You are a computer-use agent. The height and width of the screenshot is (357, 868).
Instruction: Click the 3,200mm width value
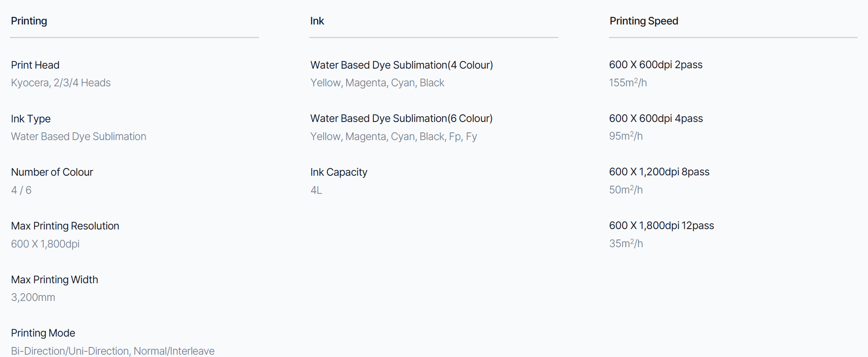coord(33,297)
